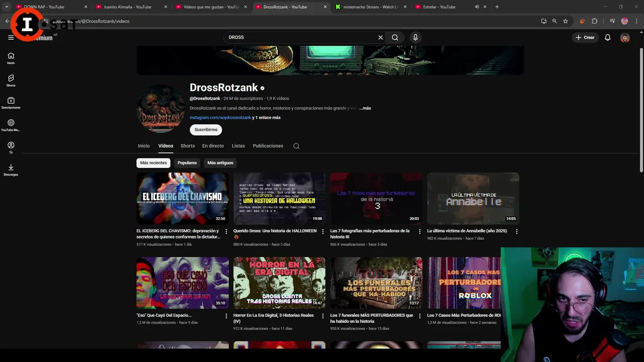This screenshot has width=644, height=362.
Task: Open the instagram.com/soydrossrotzank link
Action: click(x=220, y=118)
